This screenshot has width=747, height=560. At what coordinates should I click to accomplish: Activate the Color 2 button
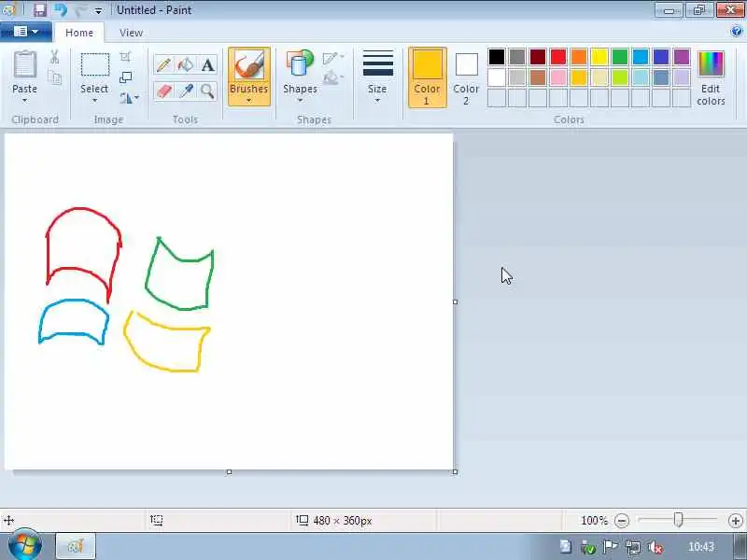point(466,77)
